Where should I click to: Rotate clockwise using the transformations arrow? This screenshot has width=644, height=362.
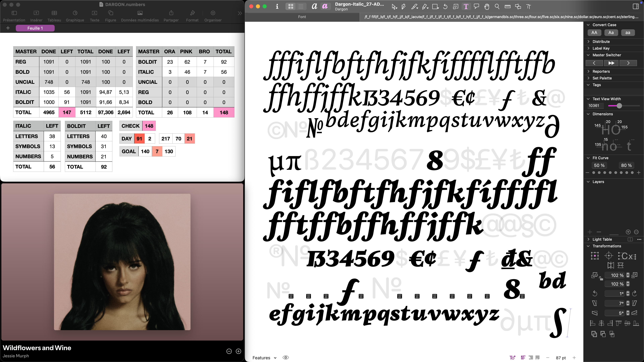[x=634, y=294]
